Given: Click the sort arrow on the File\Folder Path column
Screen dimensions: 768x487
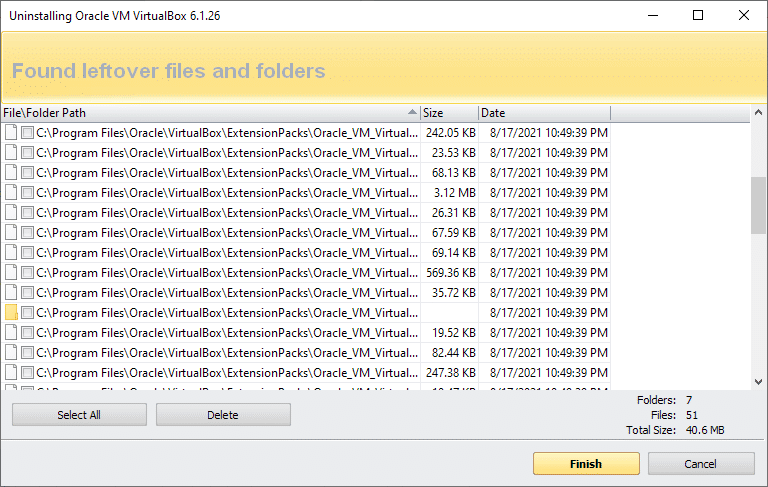Looking at the screenshot, I should tap(412, 112).
